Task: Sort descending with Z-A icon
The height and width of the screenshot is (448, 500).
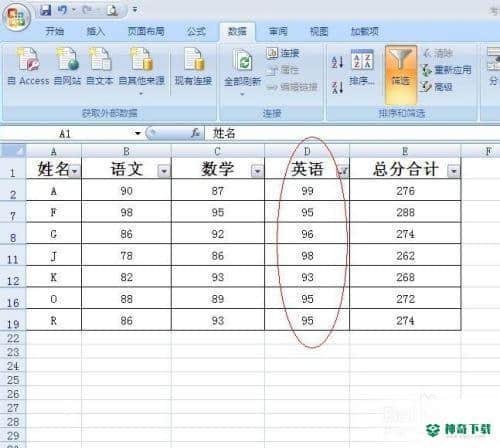Action: 337,87
